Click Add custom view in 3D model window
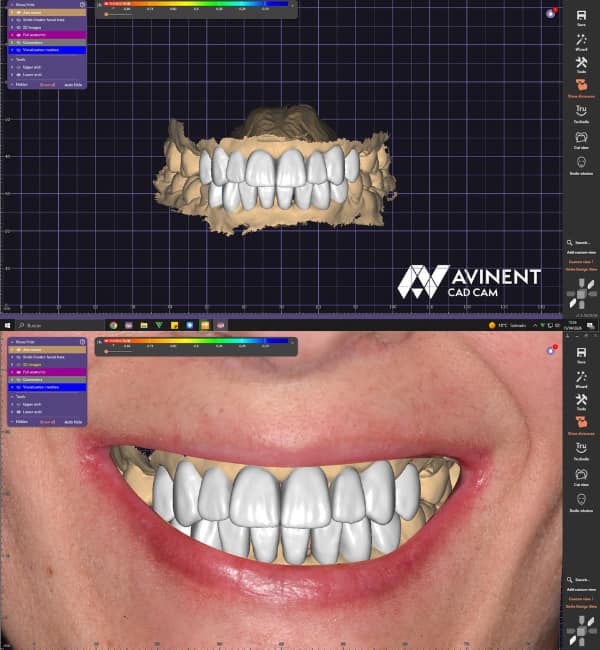 click(581, 252)
